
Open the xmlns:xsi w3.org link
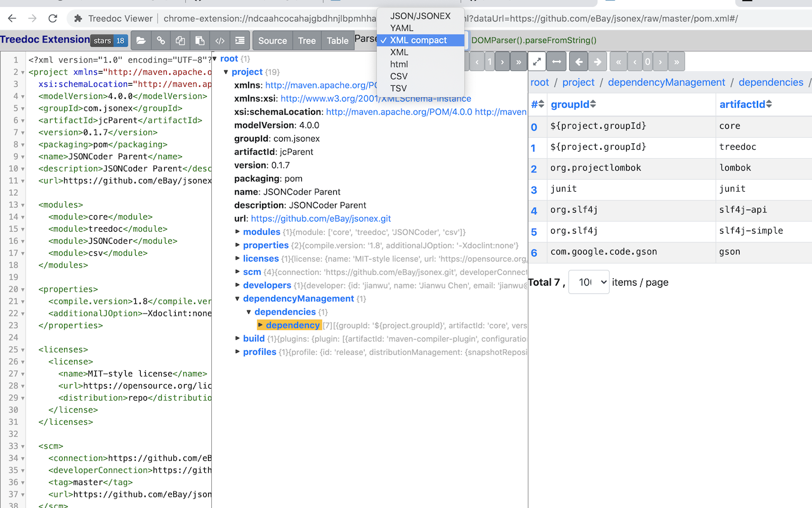coord(376,98)
